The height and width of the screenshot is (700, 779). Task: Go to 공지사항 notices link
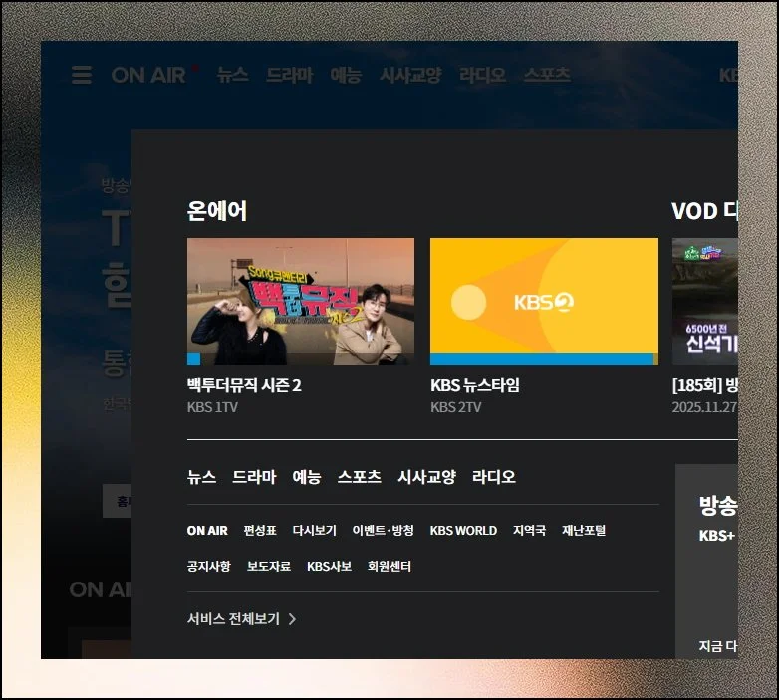(208, 567)
